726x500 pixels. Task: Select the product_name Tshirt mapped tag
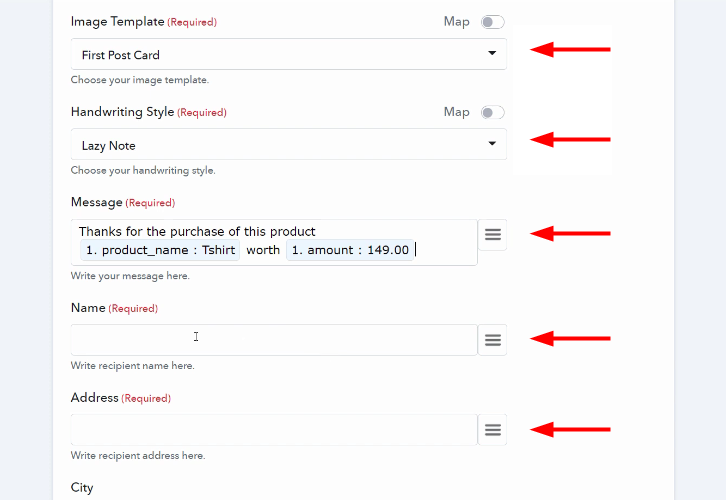tap(160, 250)
